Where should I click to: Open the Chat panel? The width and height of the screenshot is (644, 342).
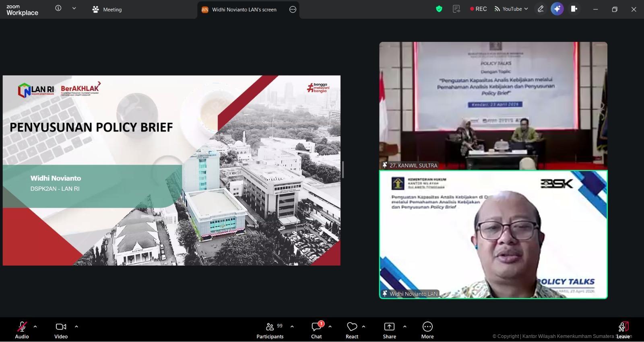tap(316, 330)
